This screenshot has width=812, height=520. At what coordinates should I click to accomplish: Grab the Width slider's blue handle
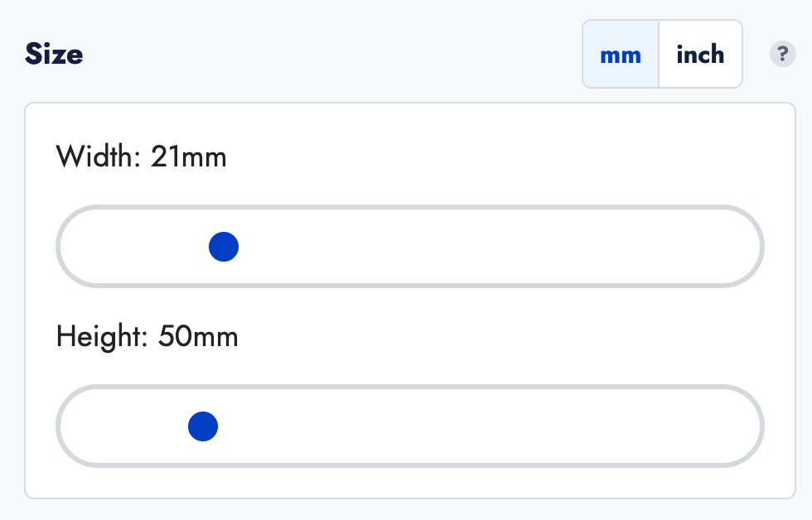point(224,247)
